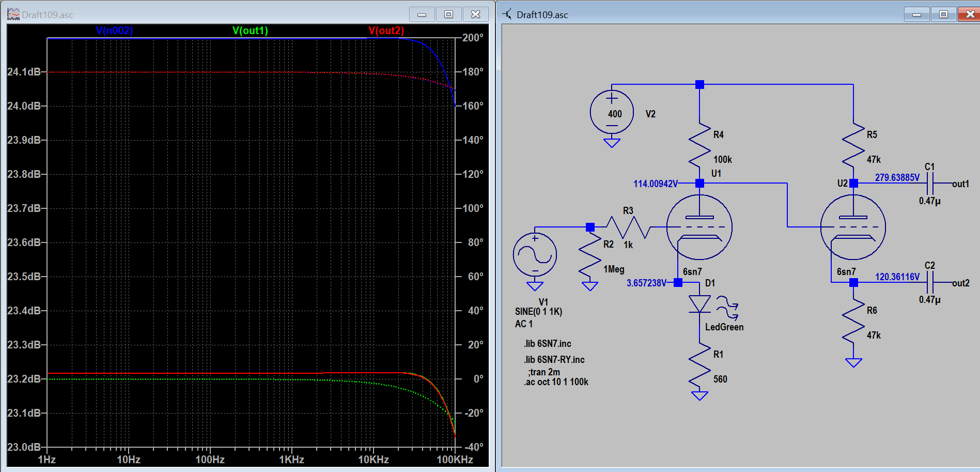
Task: Click the .ac oct 10 1 100k directive
Action: click(556, 382)
